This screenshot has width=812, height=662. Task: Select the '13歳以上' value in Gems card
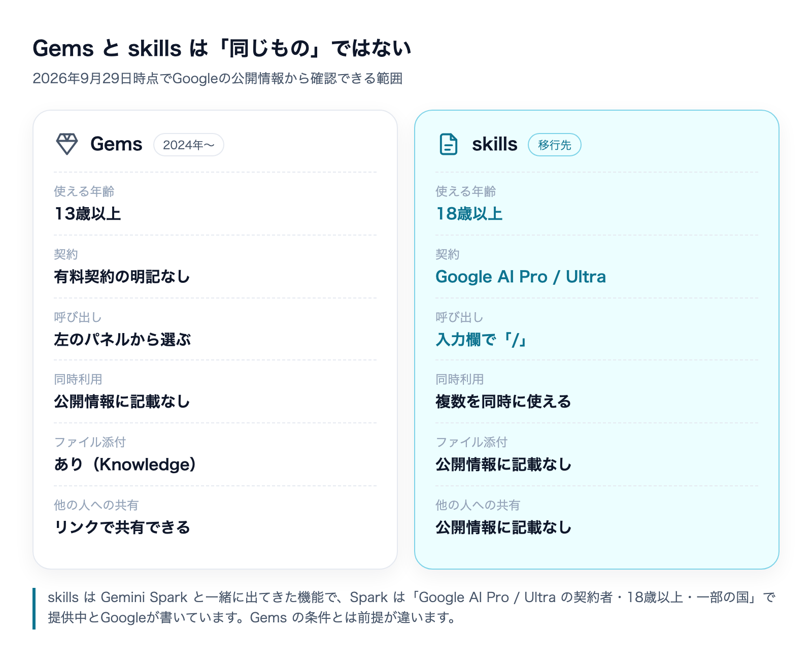[x=88, y=214]
